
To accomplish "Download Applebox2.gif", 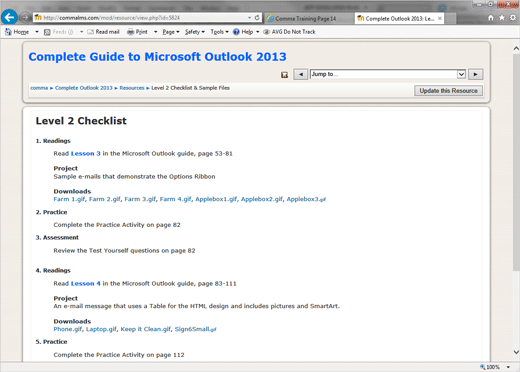I will coord(262,199).
